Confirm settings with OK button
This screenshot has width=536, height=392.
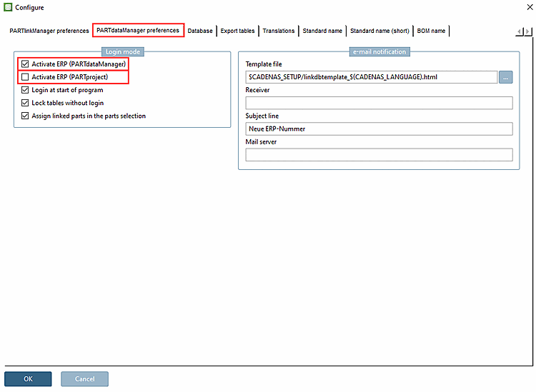pos(28,379)
